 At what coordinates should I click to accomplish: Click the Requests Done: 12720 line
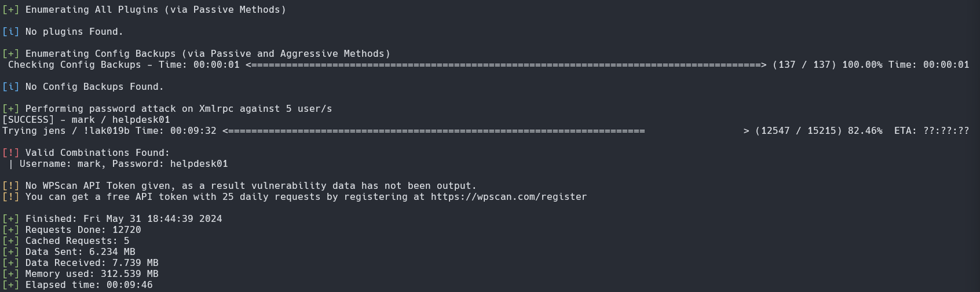click(x=83, y=230)
